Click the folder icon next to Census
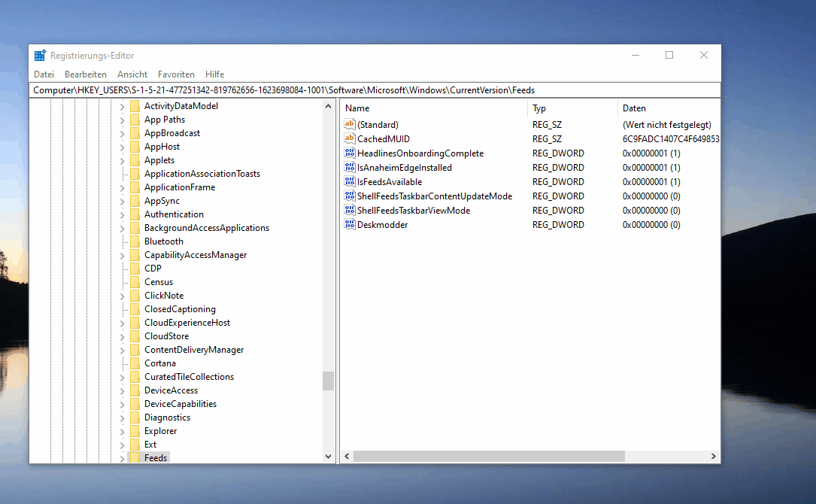The width and height of the screenshot is (816, 504). point(135,282)
